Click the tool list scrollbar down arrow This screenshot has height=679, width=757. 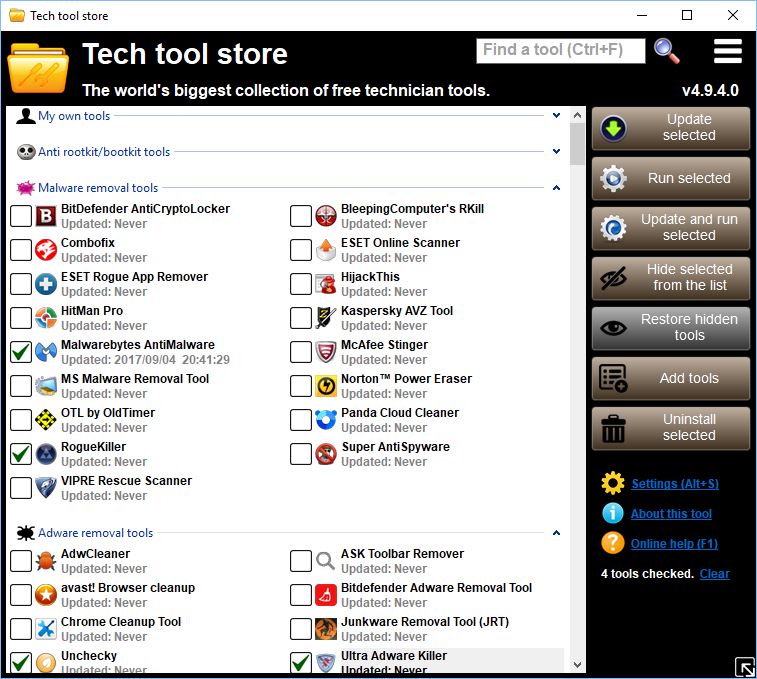(x=577, y=665)
